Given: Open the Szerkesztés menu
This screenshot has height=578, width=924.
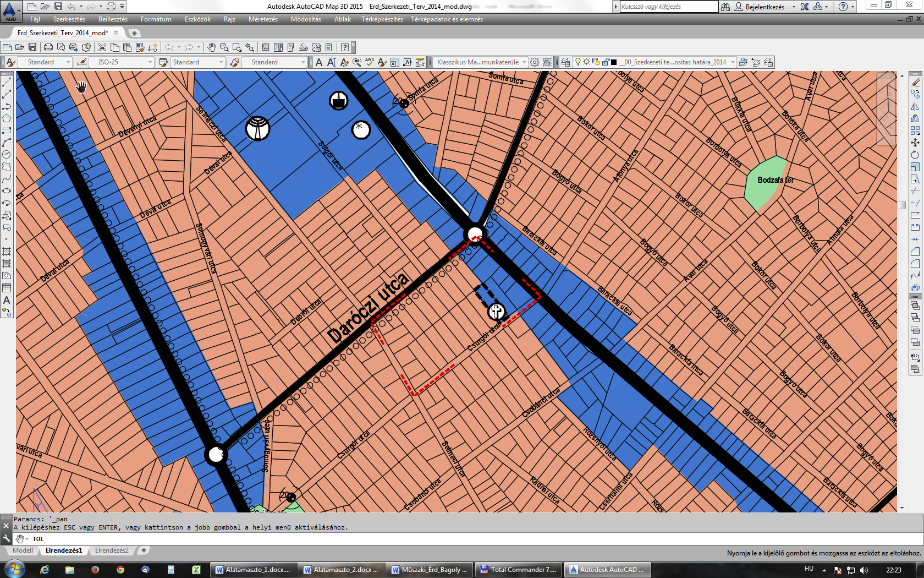Looking at the screenshot, I should tap(69, 19).
